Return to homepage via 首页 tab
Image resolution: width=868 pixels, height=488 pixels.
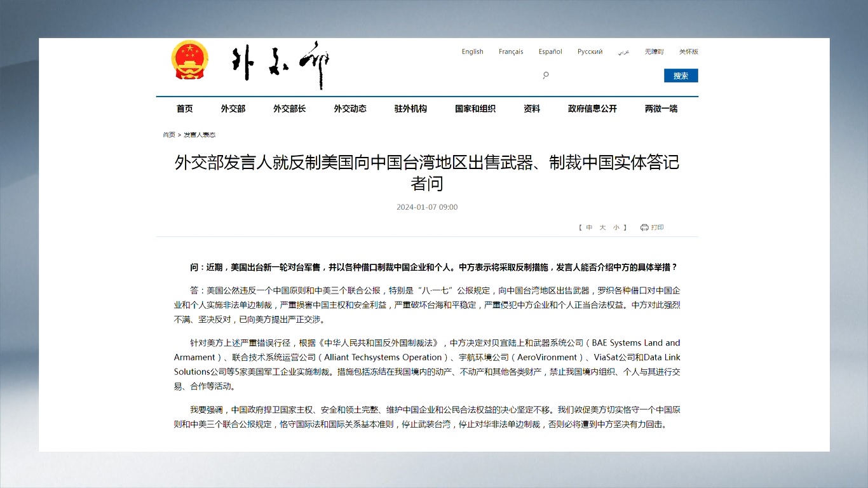coord(184,109)
